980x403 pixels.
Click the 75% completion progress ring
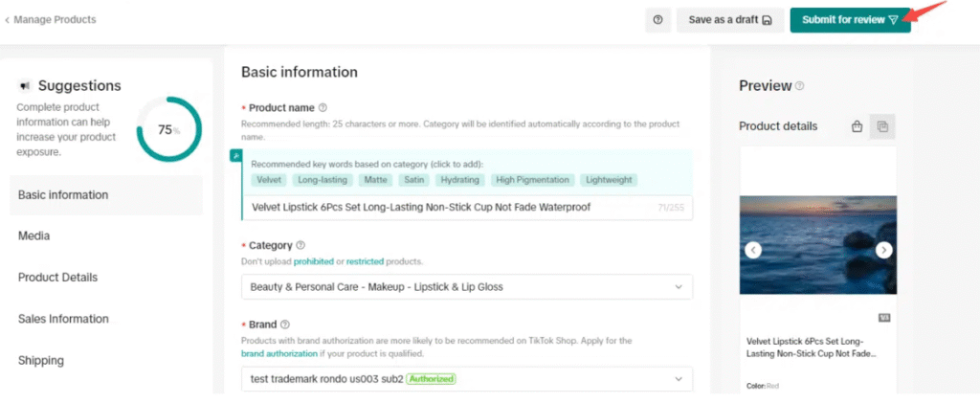click(168, 129)
